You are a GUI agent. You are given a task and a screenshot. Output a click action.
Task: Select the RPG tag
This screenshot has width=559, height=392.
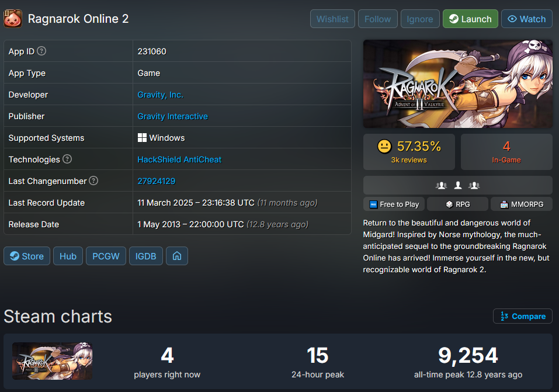(457, 204)
